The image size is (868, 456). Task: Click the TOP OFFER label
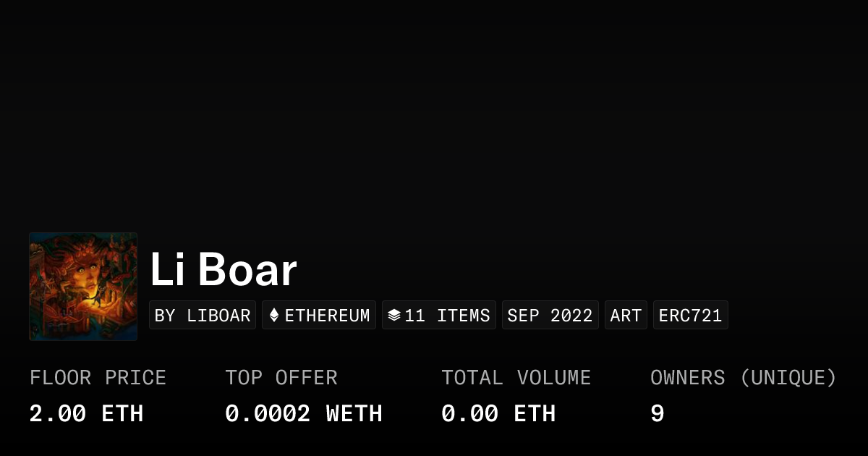[281, 378]
